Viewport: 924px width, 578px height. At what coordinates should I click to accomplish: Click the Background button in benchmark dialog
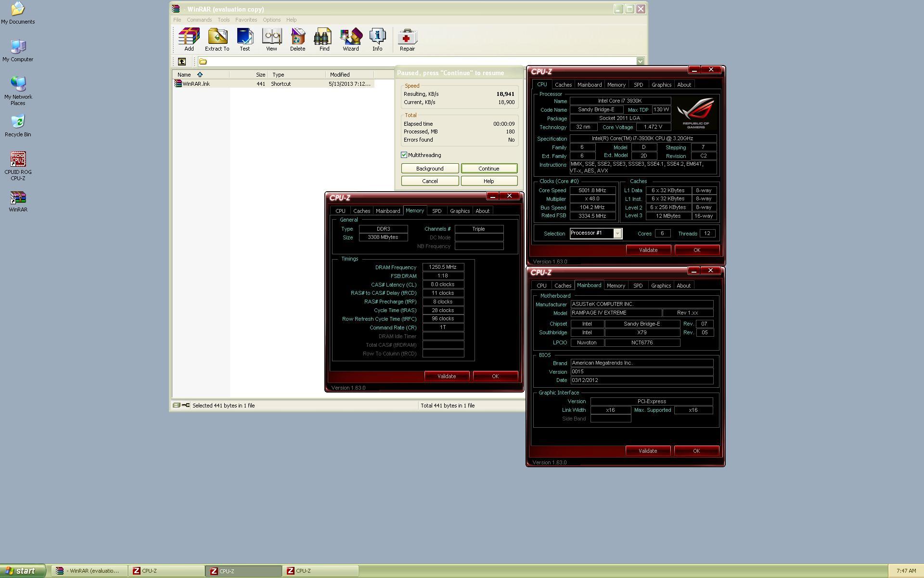tap(430, 169)
